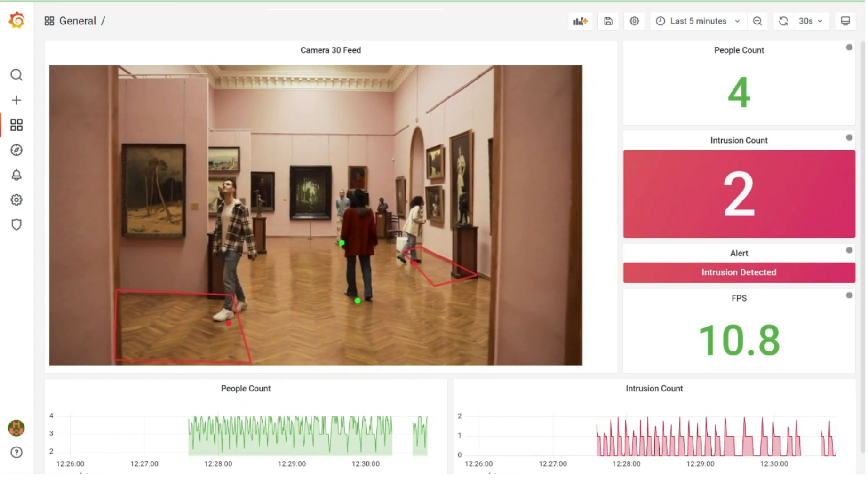Click the dashboard vertical scrollbar
The width and height of the screenshot is (868, 487).
point(863,247)
